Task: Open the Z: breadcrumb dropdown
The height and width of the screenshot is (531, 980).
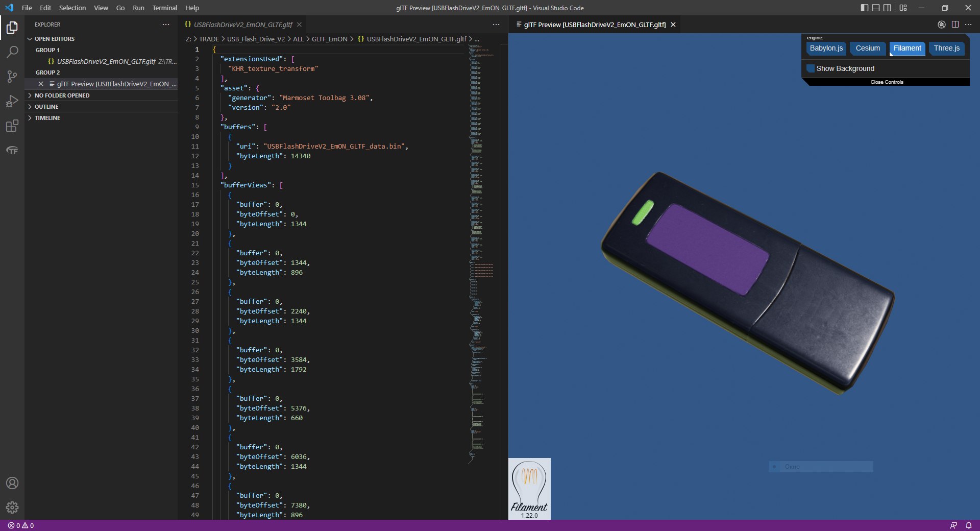Action: (188, 39)
